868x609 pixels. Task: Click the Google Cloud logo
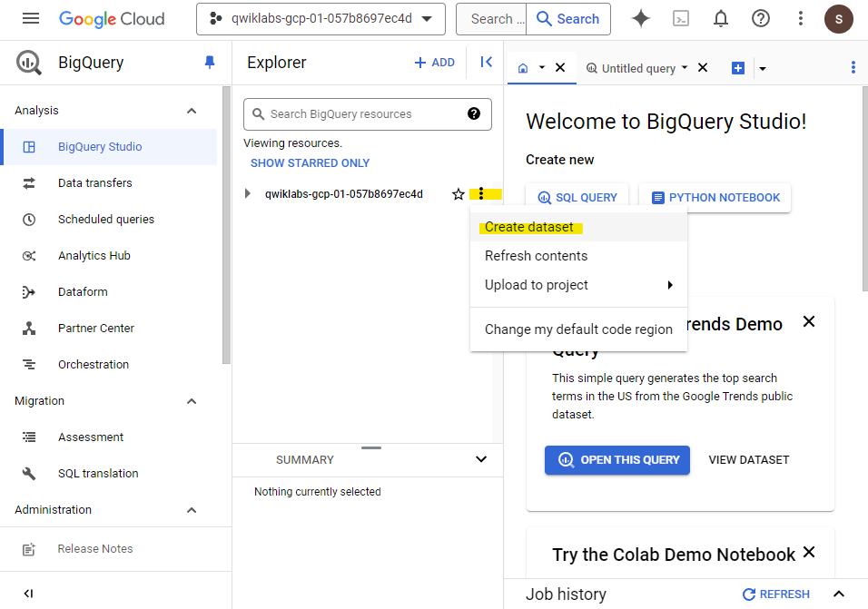coord(112,19)
